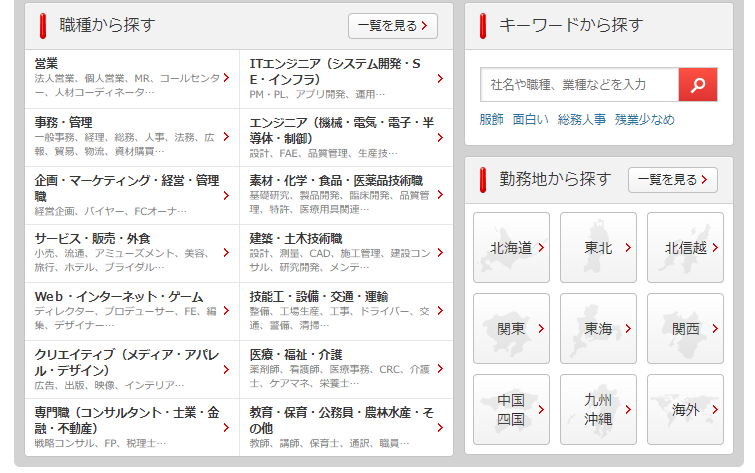
Task: Open クリエイティブ（メディア・アパレル・デザイン） category
Action: tap(132, 369)
